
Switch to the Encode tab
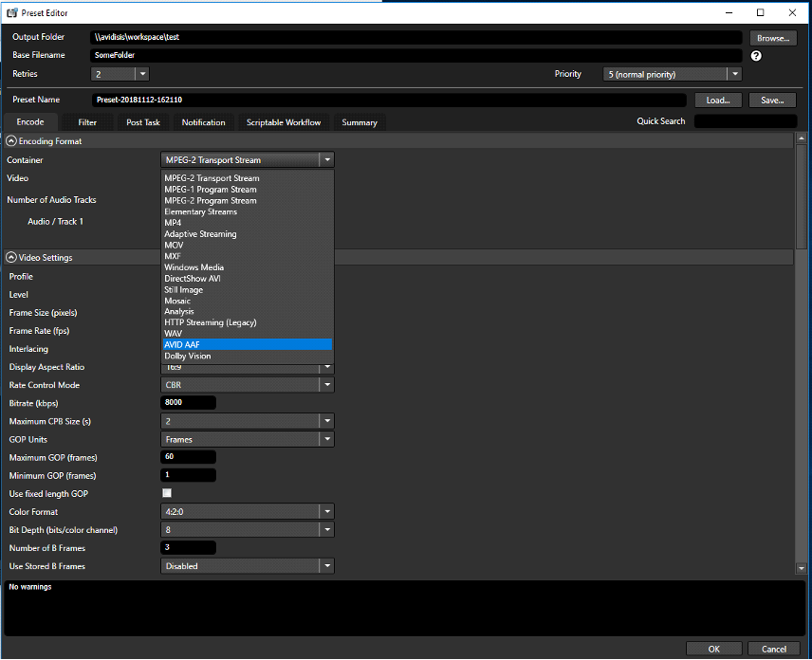pos(30,122)
